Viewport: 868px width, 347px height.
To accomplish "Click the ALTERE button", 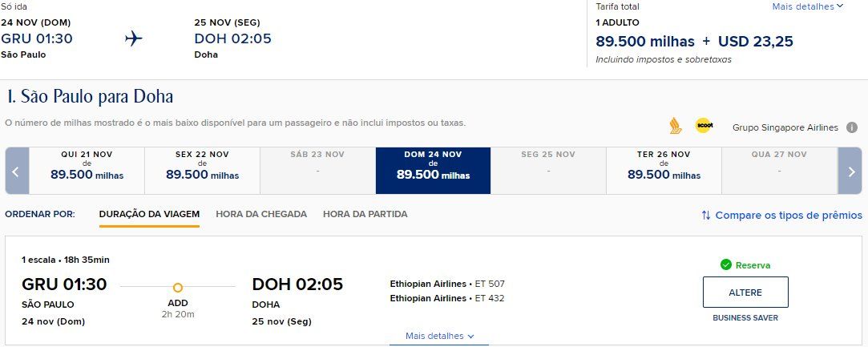I will pos(745,293).
